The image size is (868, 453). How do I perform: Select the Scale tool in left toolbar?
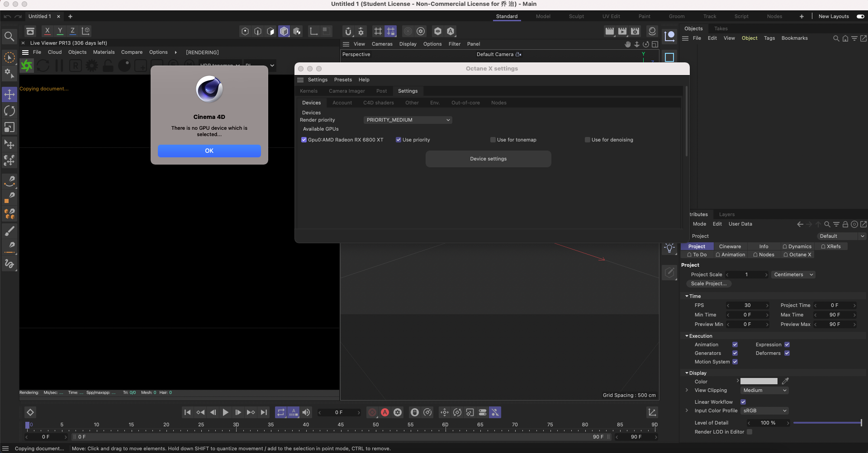[9, 127]
